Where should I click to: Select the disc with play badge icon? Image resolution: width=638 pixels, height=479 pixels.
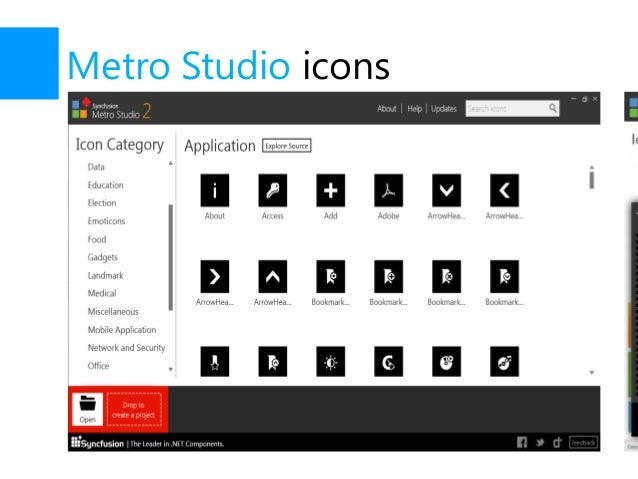pyautogui.click(x=446, y=361)
